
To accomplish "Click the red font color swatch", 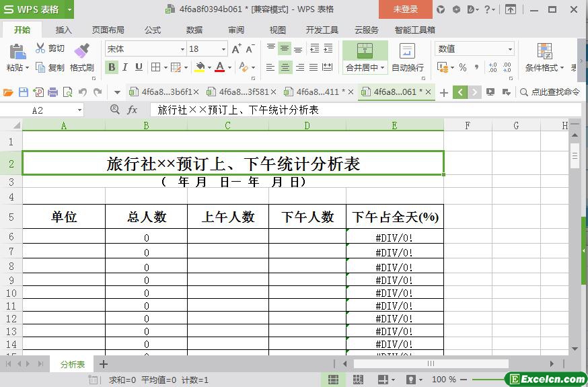I will pyautogui.click(x=219, y=67).
